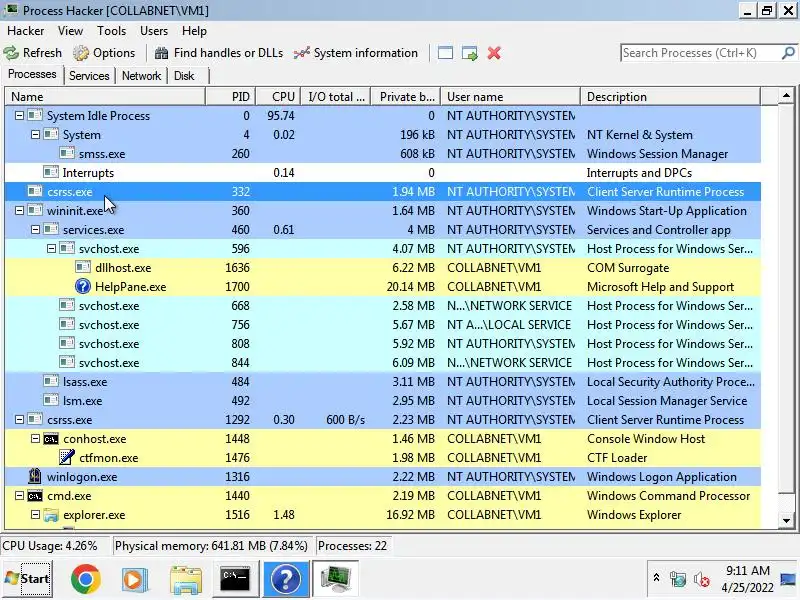Image resolution: width=800 pixels, height=600 pixels.
Task: Select the Interrupts row
Action: pos(383,173)
